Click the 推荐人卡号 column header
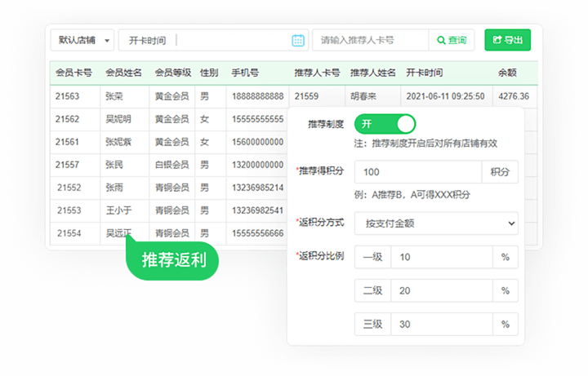Viewport: 588px width, 376px height. (x=317, y=73)
